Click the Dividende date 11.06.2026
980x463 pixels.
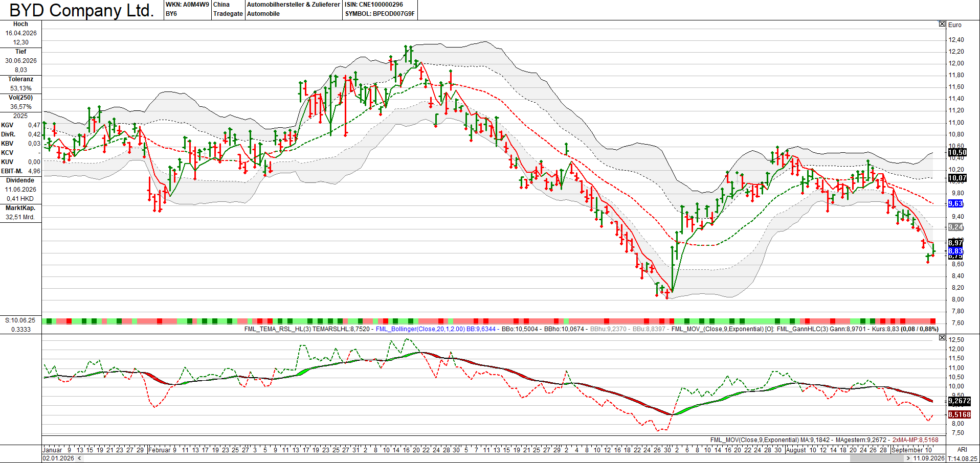[x=21, y=190]
